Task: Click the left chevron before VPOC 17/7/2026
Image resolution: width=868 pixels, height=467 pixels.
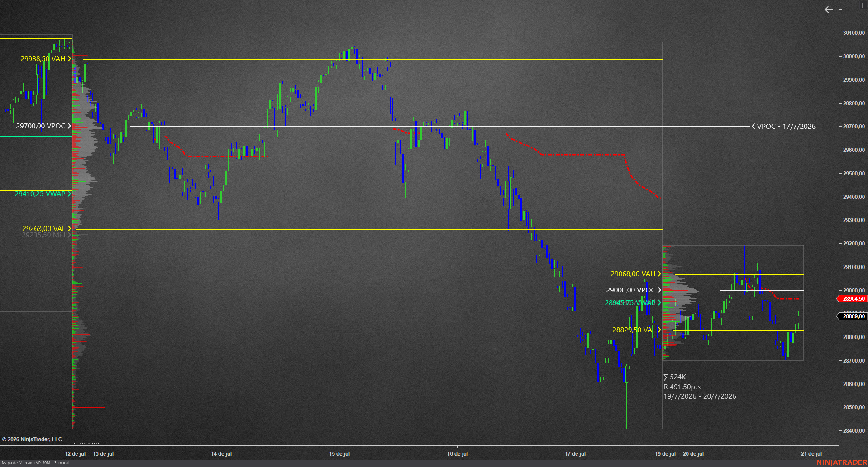Action: (x=754, y=127)
